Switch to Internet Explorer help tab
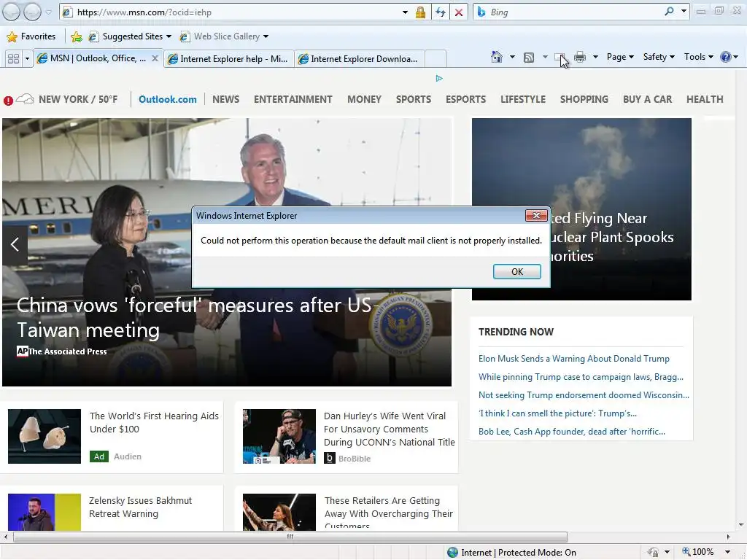 [228, 59]
